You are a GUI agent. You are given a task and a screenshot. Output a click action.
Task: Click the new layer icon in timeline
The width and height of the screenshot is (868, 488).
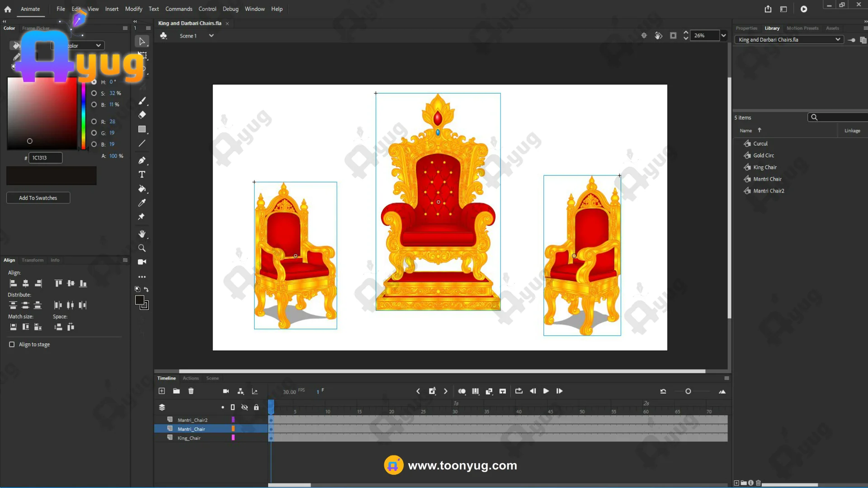click(162, 391)
